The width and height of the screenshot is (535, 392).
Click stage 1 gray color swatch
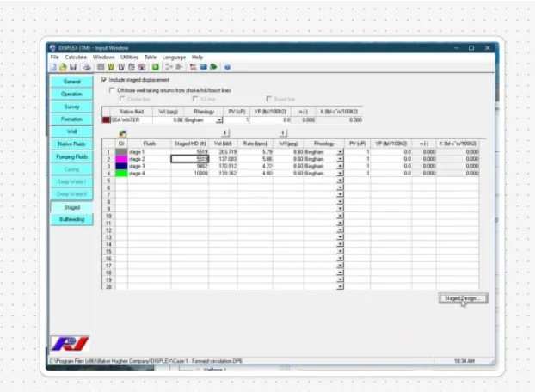coord(121,152)
